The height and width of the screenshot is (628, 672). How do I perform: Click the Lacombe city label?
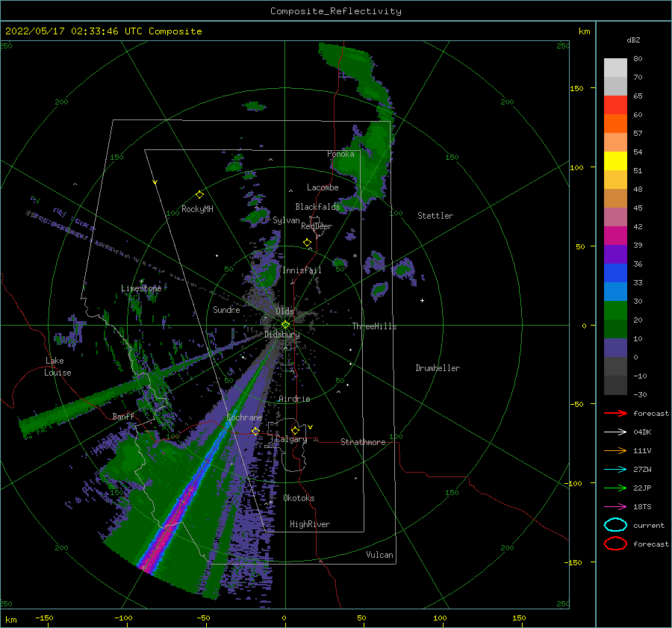pos(323,187)
